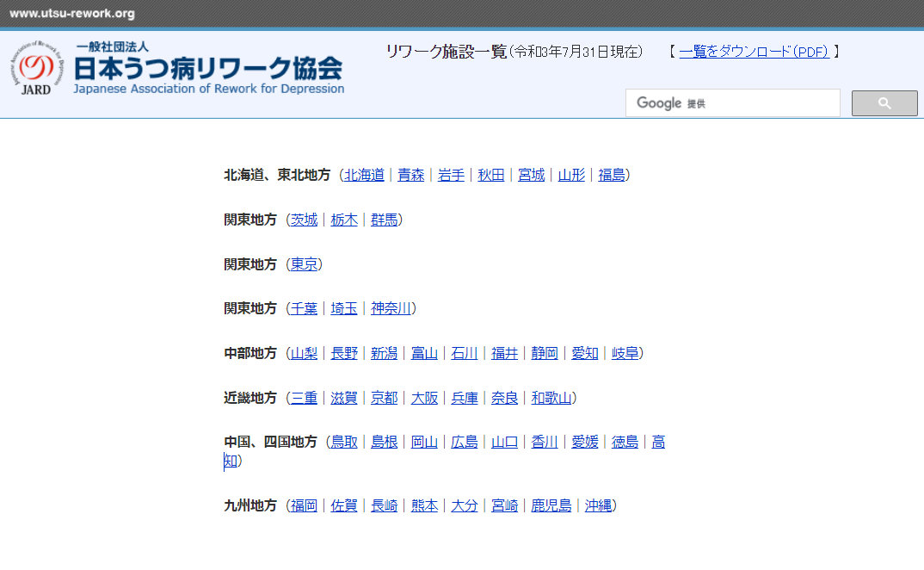
Task: Click the 福岡 link
Action: 304,505
